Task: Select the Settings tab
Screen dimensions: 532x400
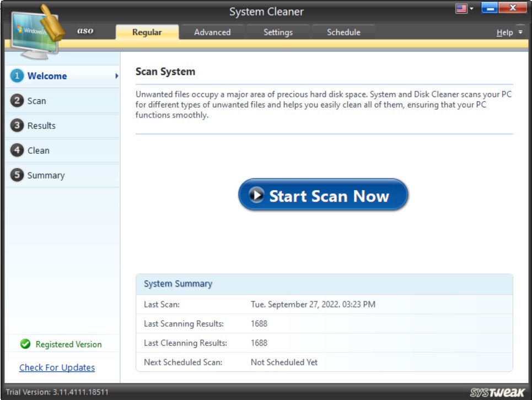Action: coord(278,32)
